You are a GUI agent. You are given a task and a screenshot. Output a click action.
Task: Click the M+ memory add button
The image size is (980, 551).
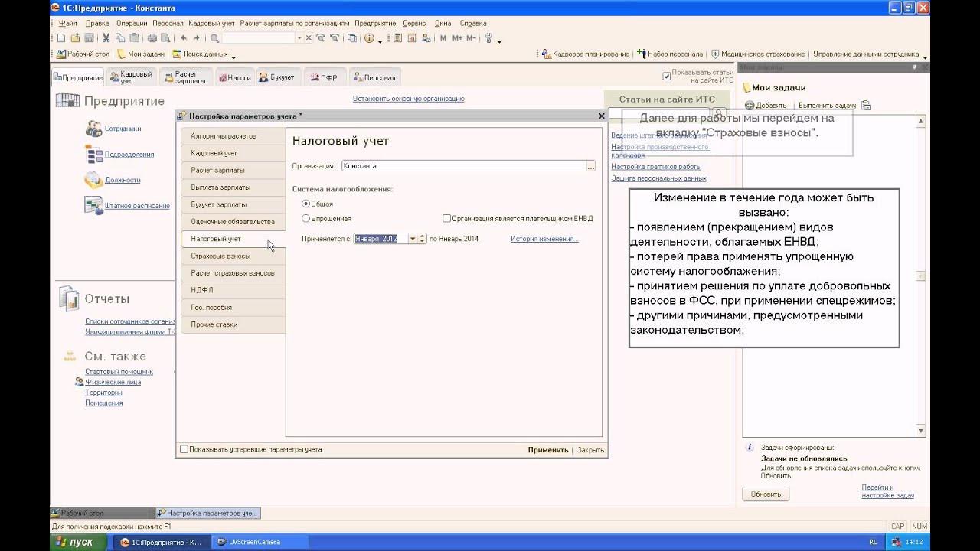(x=457, y=37)
